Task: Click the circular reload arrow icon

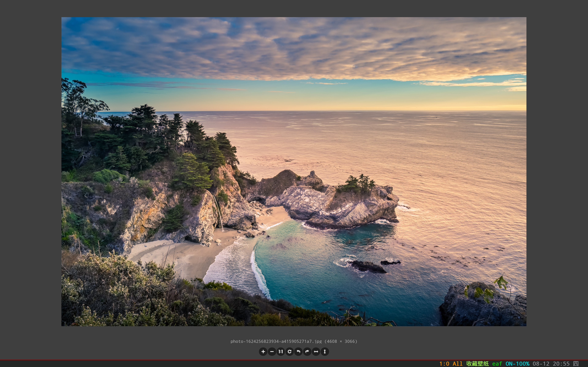Action: (289, 351)
